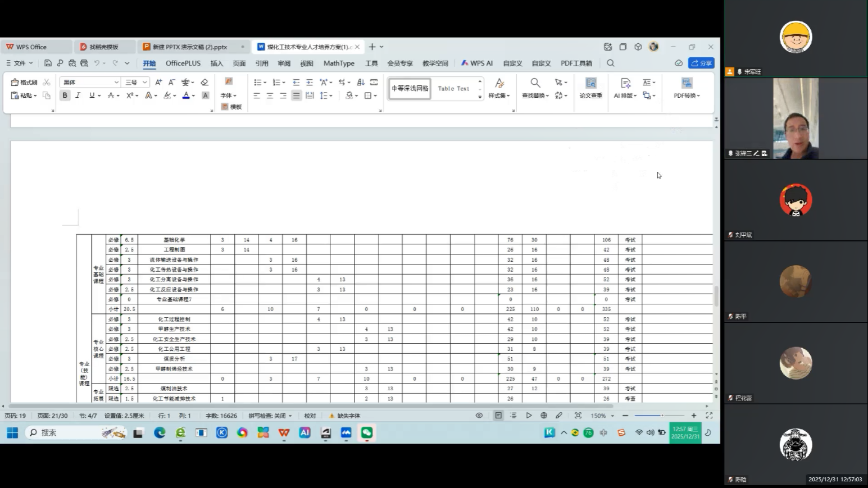Open the 审阅 ribbon tab
The image size is (868, 488).
(284, 63)
